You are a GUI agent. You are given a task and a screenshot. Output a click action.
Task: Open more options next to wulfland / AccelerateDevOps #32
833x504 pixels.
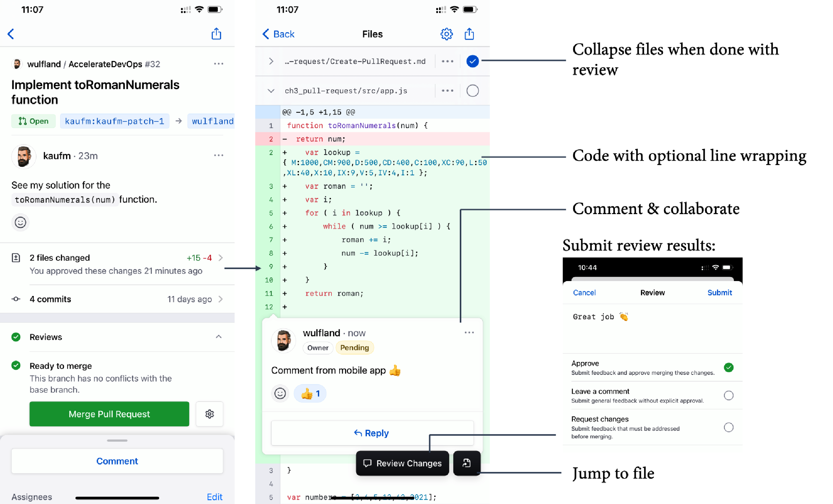tap(218, 64)
